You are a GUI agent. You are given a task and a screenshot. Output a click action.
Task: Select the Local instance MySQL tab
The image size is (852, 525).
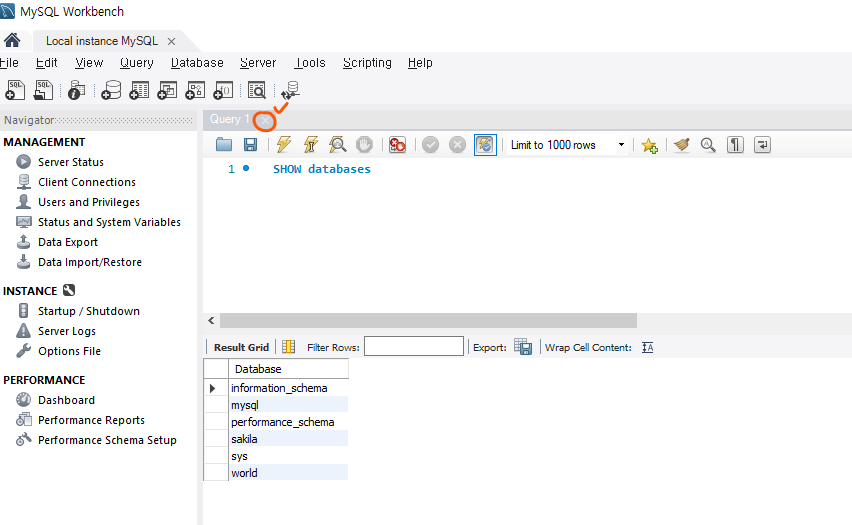point(102,41)
